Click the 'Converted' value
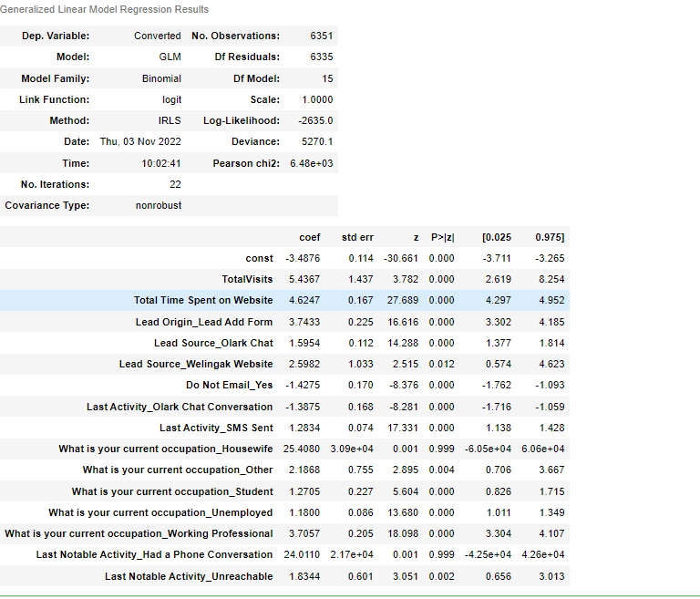Screen dimensions: 700x599 point(158,36)
